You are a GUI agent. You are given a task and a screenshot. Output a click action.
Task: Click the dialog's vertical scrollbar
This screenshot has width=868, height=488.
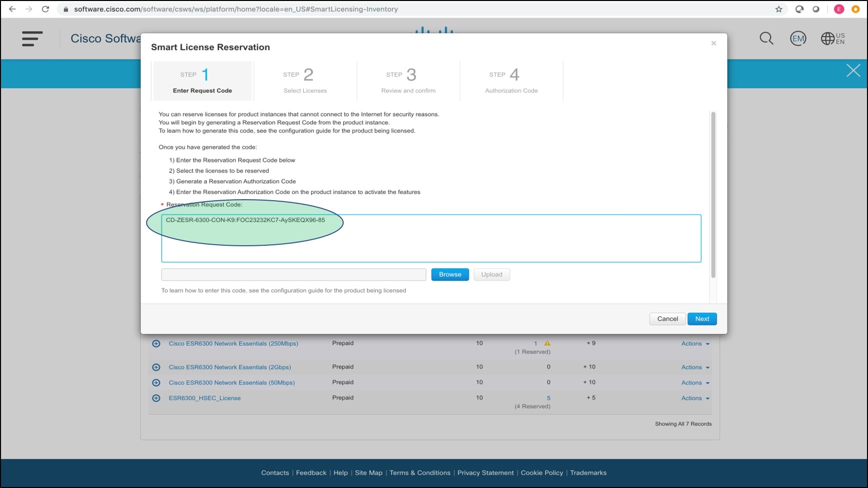(x=713, y=195)
